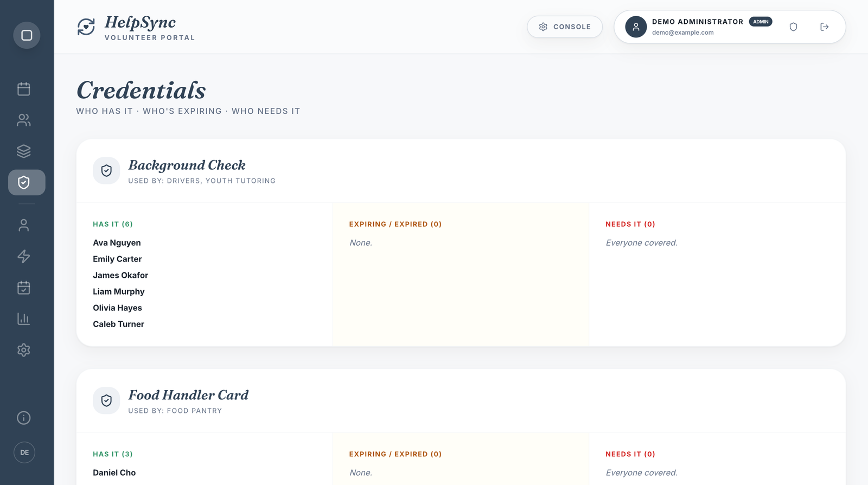Open the volunteers people icon in sidebar
Image resolution: width=868 pixels, height=485 pixels.
(24, 120)
